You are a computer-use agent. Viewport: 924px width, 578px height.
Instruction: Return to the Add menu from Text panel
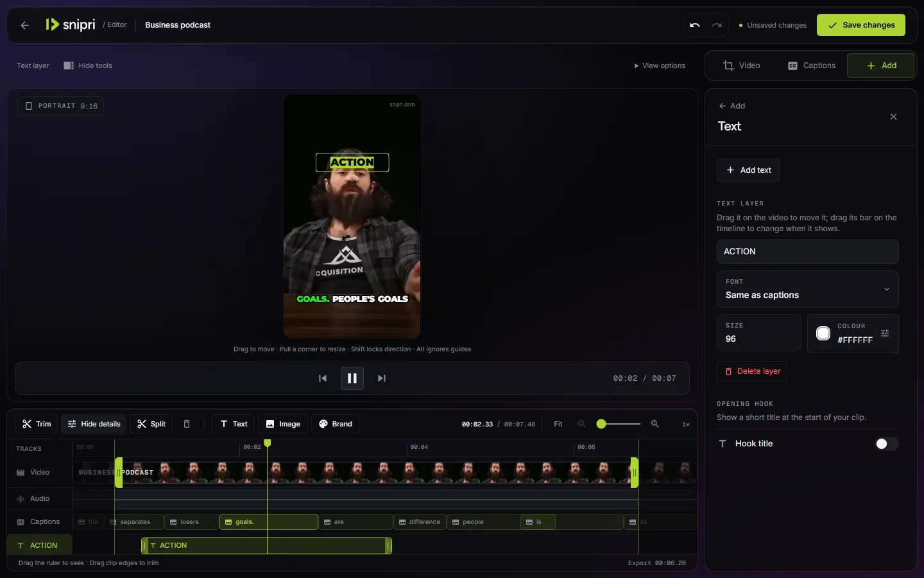(732, 106)
